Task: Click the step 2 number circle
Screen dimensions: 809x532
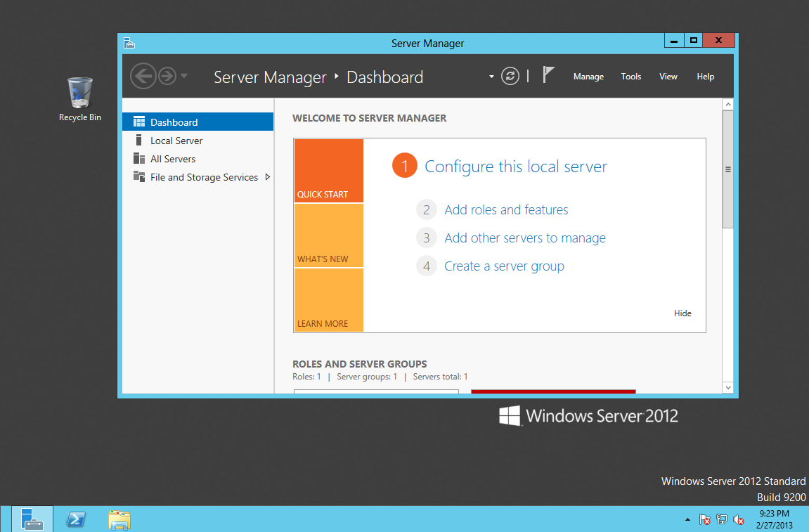Action: 427,209
